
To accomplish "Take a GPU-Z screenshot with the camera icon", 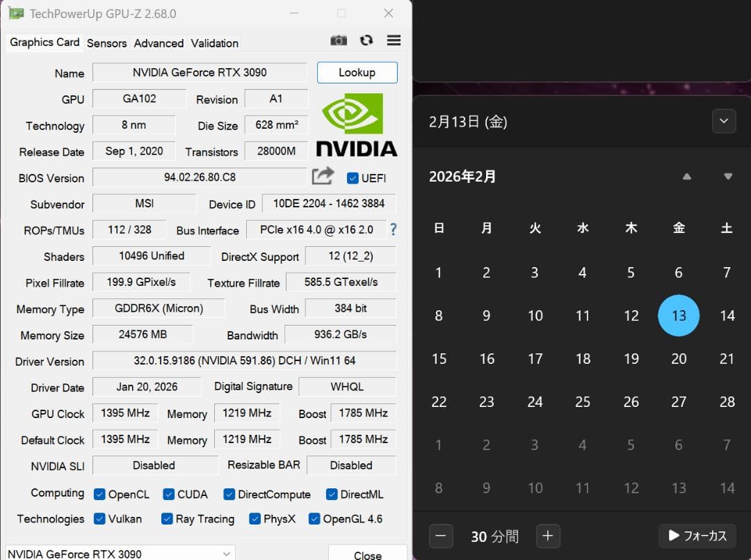I will coord(339,40).
